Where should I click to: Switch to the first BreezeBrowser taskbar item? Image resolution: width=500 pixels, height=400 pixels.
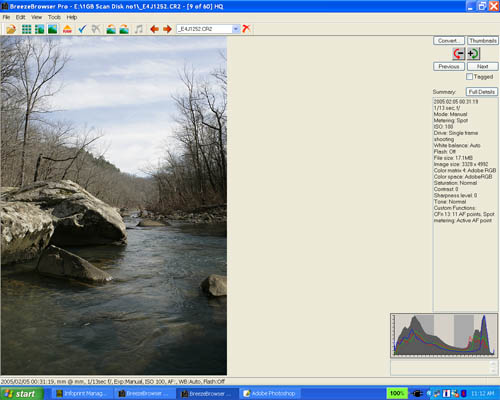pos(144,394)
